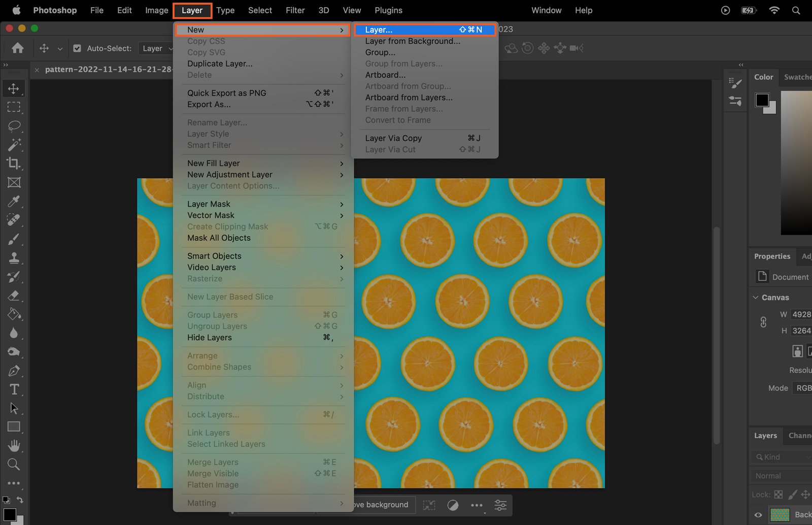The image size is (812, 525).
Task: Select the Move tool in toolbar
Action: pos(14,88)
